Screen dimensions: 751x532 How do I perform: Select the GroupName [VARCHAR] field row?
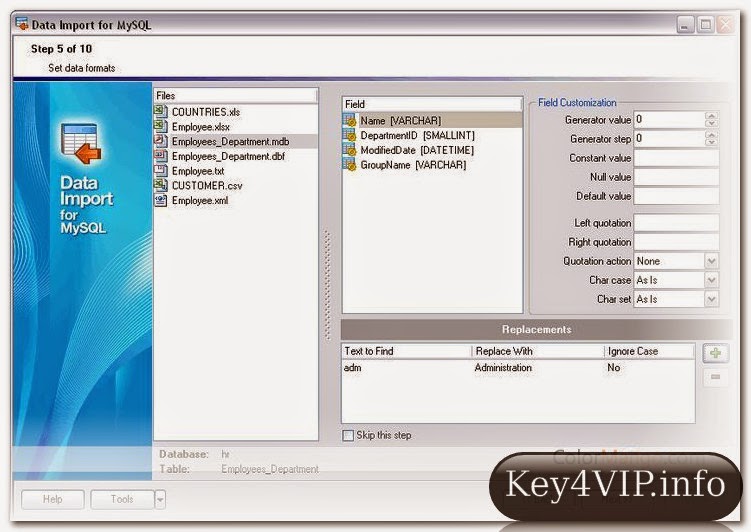point(432,165)
